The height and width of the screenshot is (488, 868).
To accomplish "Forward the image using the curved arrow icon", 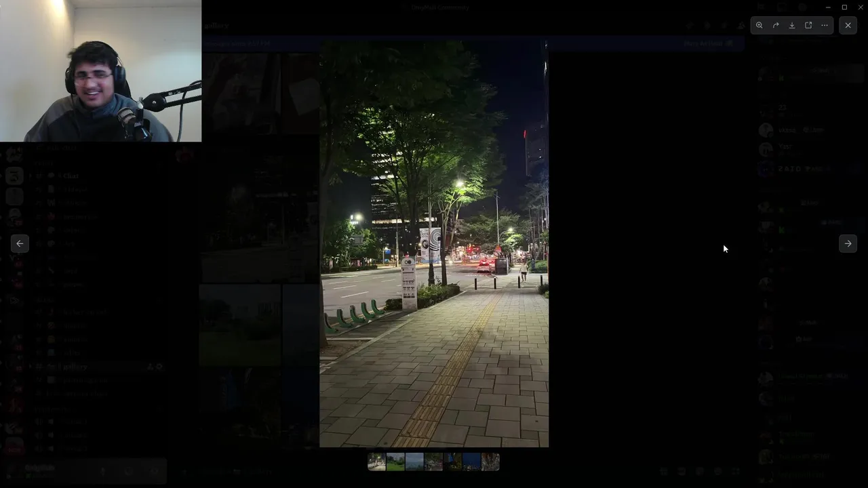I will tap(776, 25).
